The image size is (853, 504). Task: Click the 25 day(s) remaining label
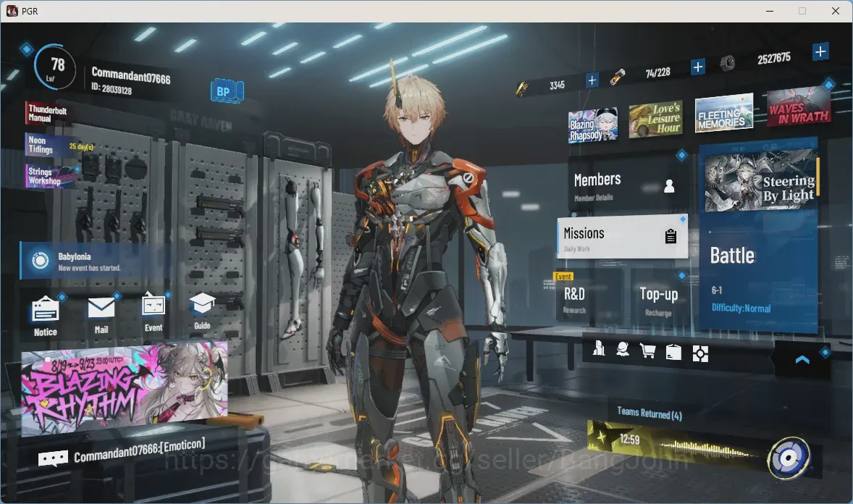(81, 146)
